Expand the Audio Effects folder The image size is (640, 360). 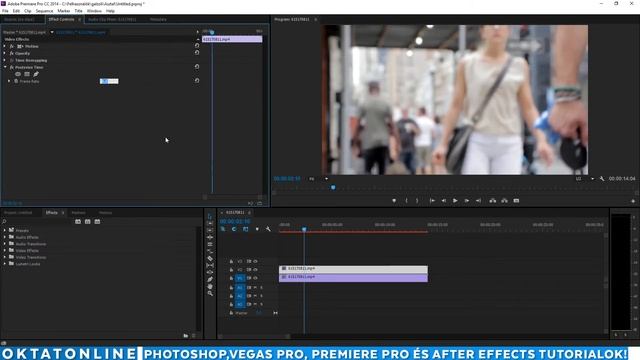4,237
